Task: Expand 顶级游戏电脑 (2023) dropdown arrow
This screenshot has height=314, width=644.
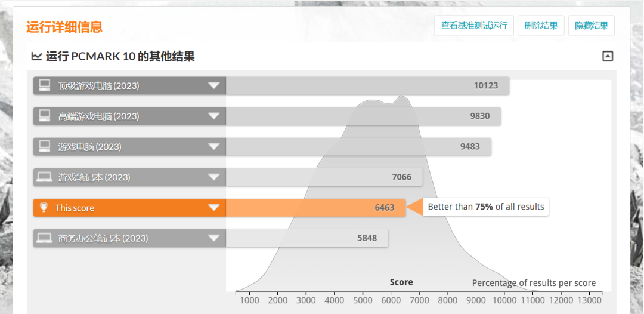Action: tap(214, 85)
